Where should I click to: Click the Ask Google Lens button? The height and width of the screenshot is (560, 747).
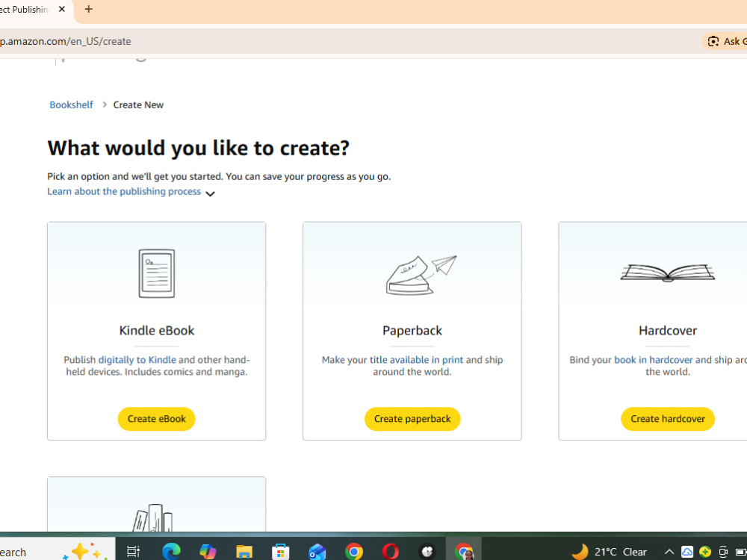pyautogui.click(x=725, y=41)
